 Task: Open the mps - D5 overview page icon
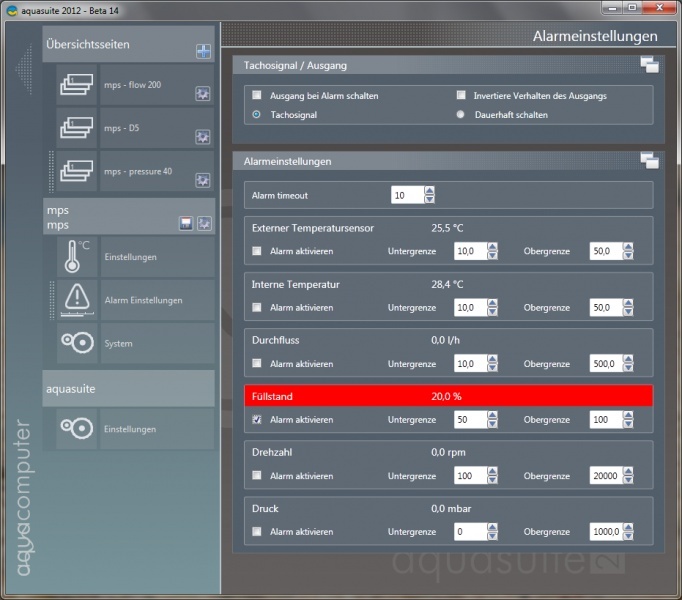coord(77,128)
